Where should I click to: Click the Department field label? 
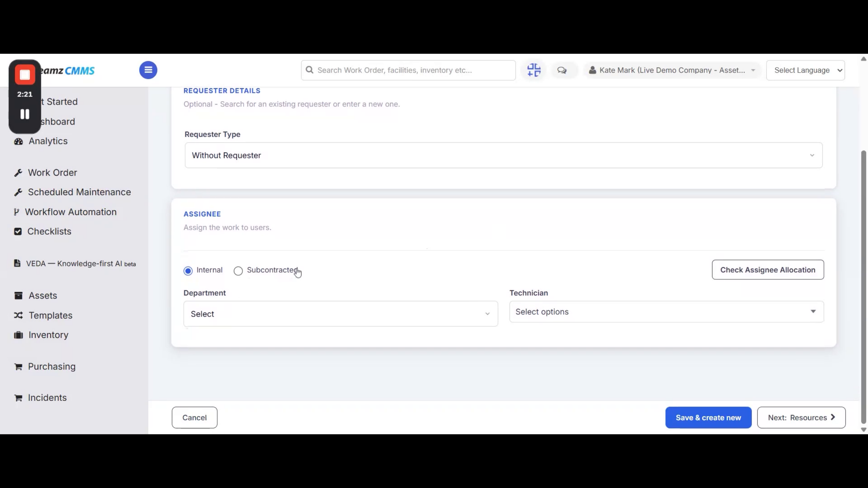(205, 293)
